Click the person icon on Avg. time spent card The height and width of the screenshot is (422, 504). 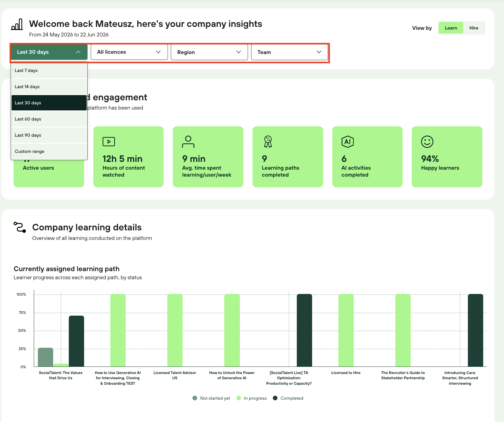[188, 142]
